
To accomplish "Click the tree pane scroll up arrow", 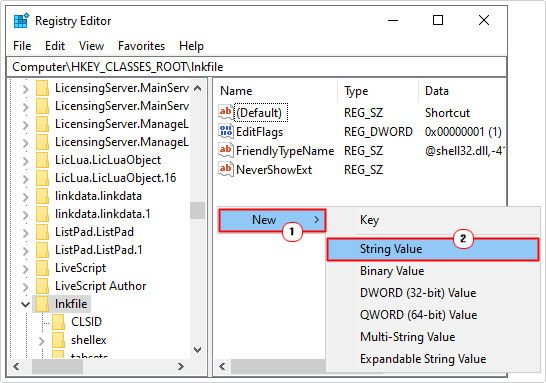I will (x=197, y=88).
